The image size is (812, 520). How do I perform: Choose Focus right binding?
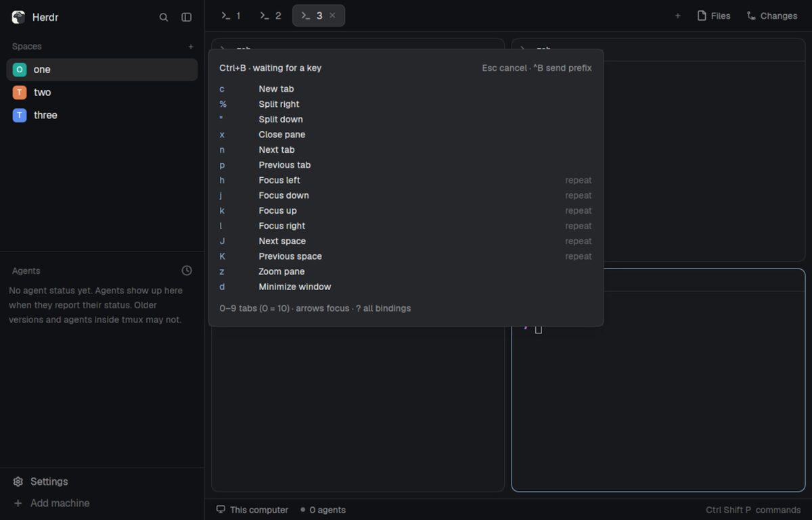pos(405,226)
